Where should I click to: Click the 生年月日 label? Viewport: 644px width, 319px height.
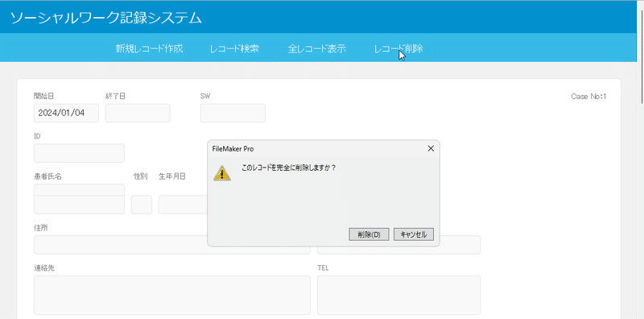click(x=172, y=176)
